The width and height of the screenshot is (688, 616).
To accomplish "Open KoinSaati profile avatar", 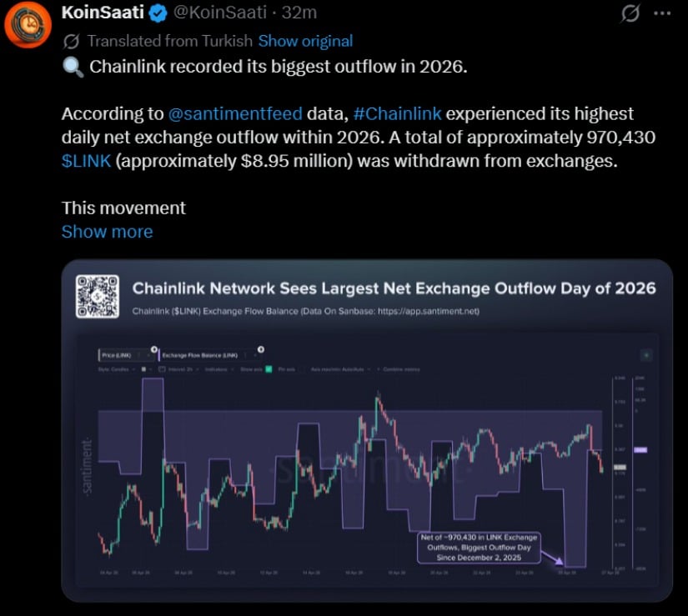I will (x=28, y=24).
